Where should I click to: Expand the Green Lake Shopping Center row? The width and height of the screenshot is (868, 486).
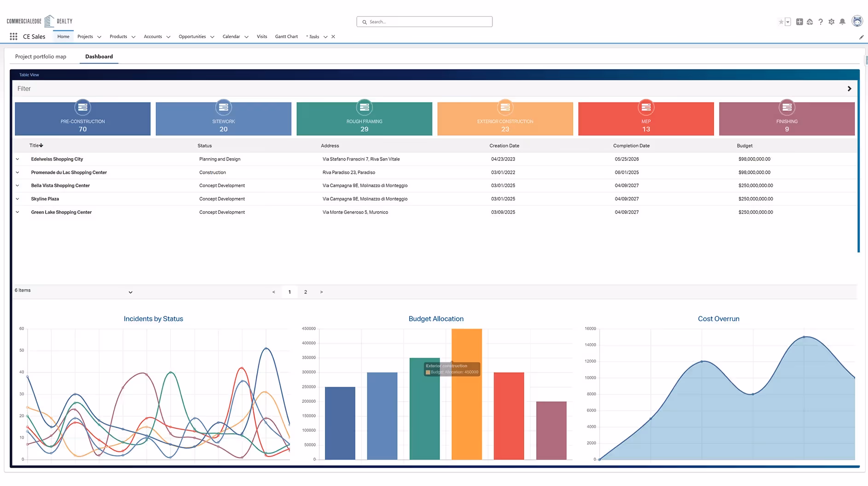pos(17,212)
